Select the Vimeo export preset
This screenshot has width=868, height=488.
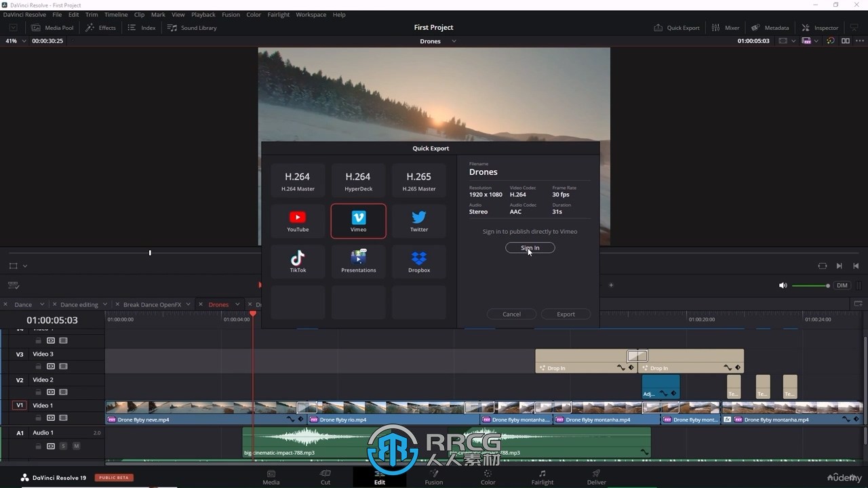click(x=358, y=221)
